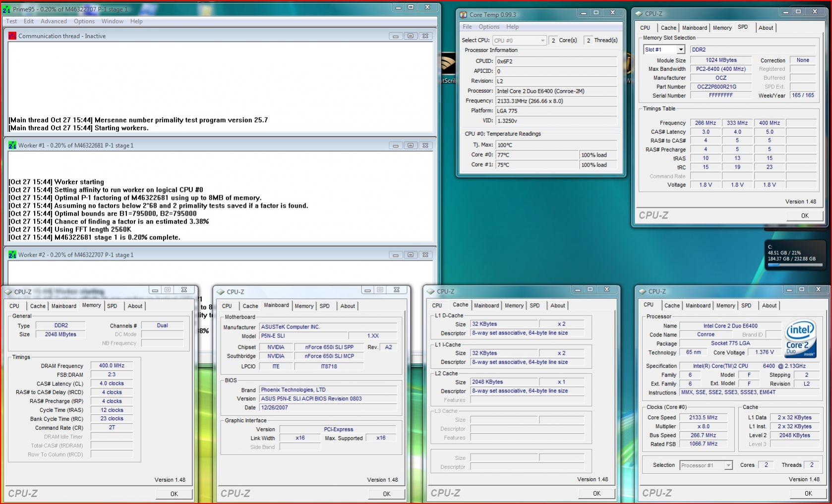Click the DRAM Frequency field 400.0 MHz

(112, 366)
